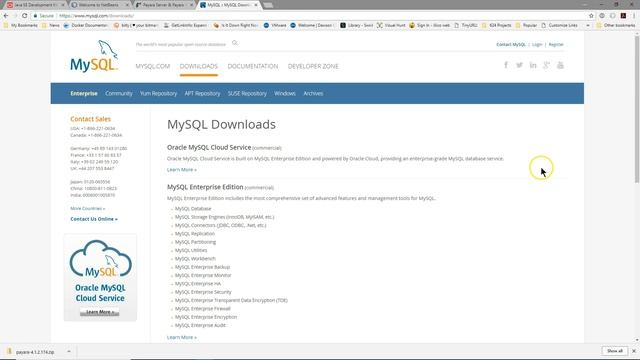This screenshot has height=360, width=640.
Task: Expand bookmarks overflow chevron
Action: [588, 25]
